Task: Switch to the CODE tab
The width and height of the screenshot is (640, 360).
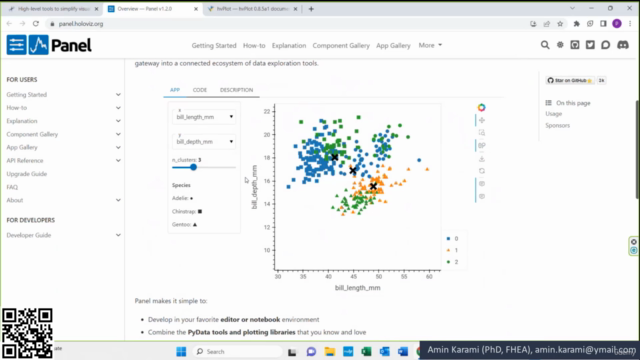Action: [x=200, y=90]
